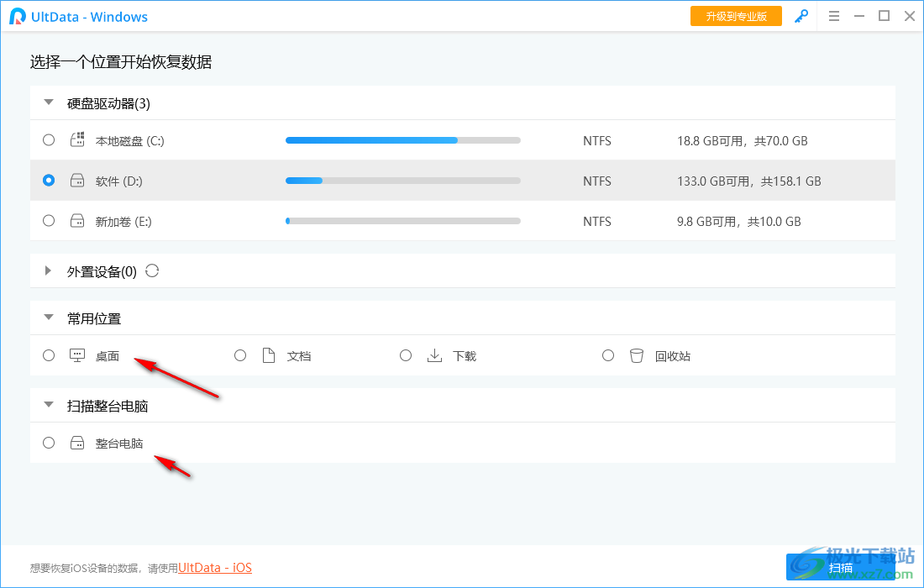
Task: Click the desktop icon next to 桌面
Action: (76, 355)
